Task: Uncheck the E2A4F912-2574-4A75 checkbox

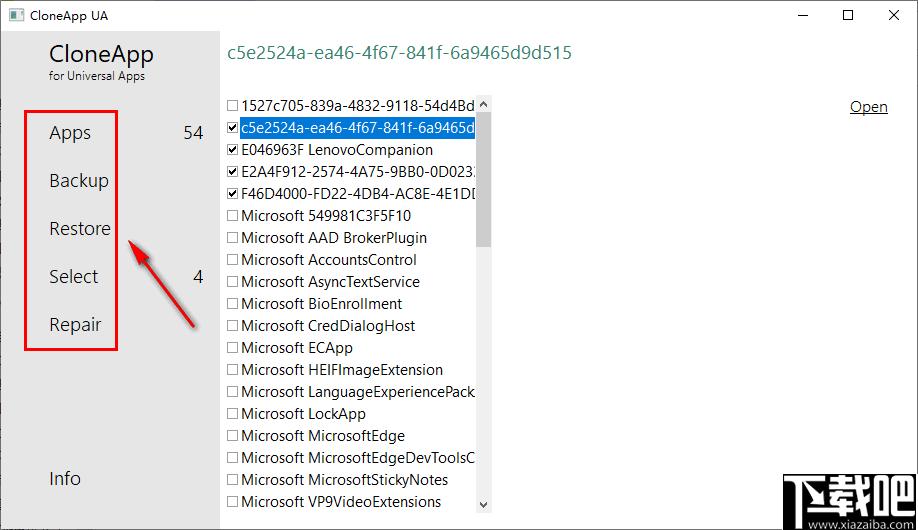Action: pyautogui.click(x=232, y=172)
